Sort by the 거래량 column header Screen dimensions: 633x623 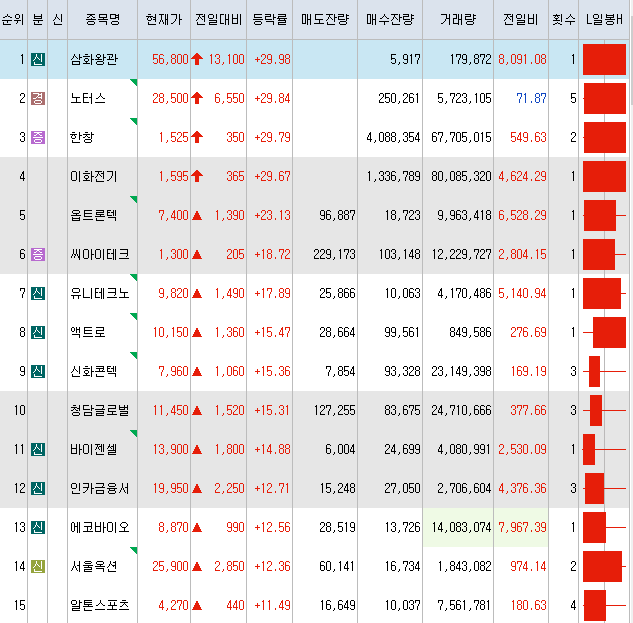458,19
